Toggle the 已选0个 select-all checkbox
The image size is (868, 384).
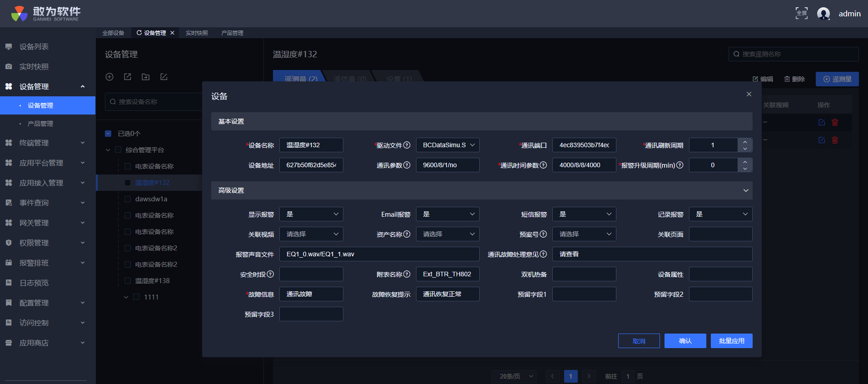108,134
